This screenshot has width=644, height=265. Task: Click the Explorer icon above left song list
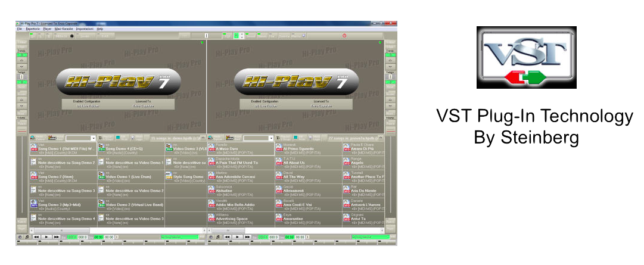click(33, 138)
